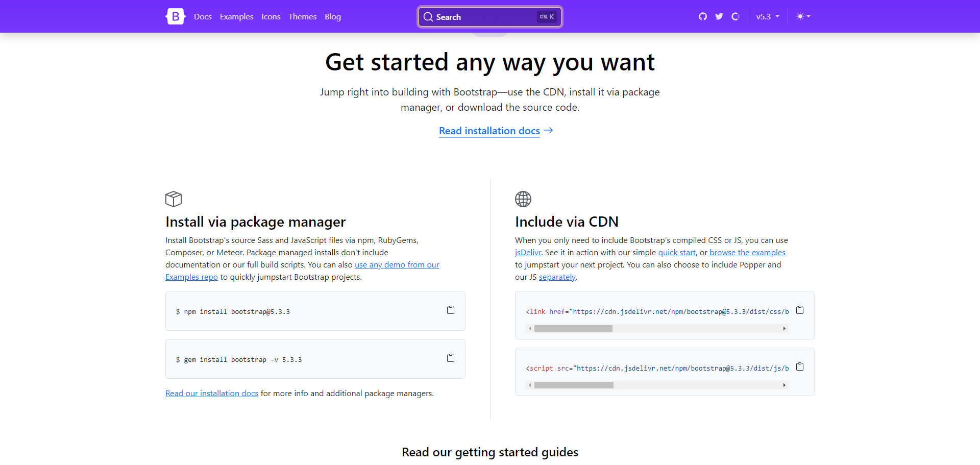Screen dimensions: 980x465
Task: Click left arrow of link snippet scrollbar
Action: (x=530, y=329)
